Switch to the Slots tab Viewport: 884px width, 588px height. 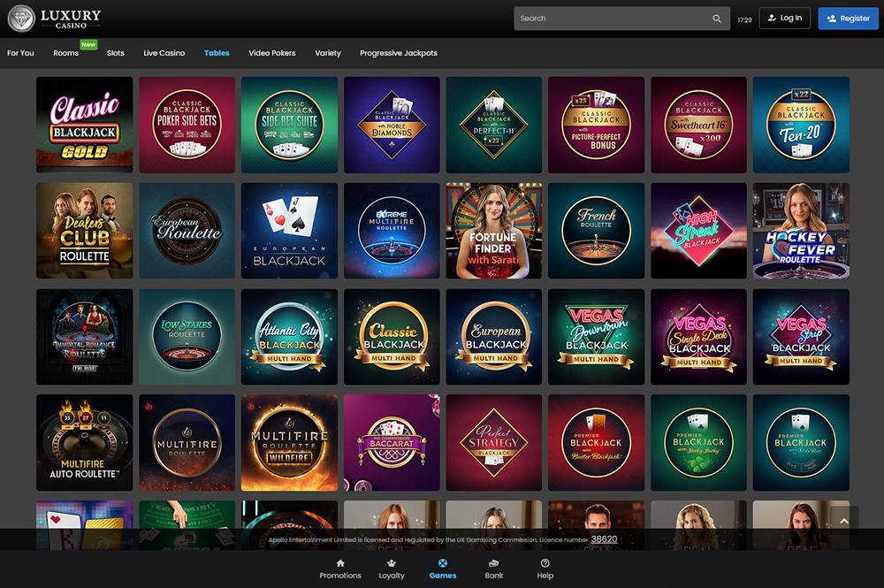pos(116,53)
